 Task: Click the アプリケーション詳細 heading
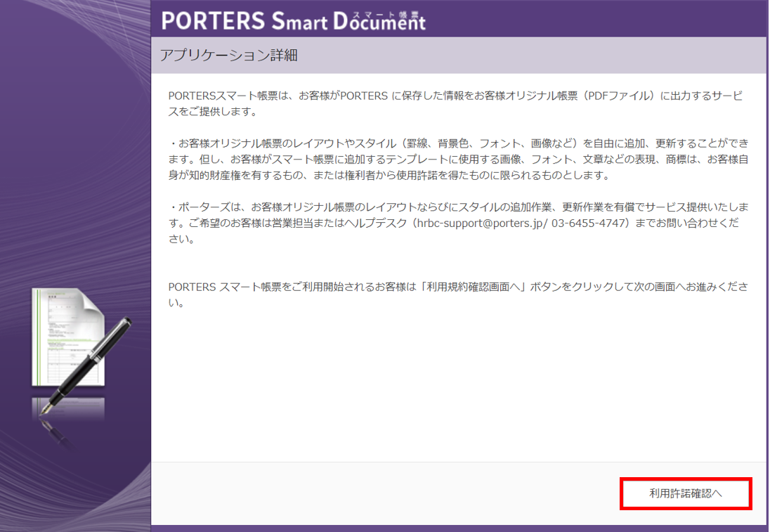[229, 55]
